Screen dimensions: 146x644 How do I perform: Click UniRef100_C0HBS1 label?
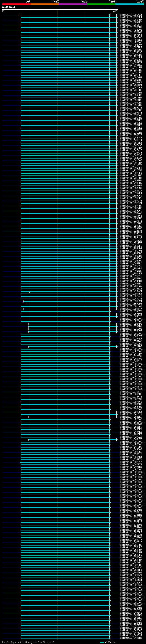[131, 612]
